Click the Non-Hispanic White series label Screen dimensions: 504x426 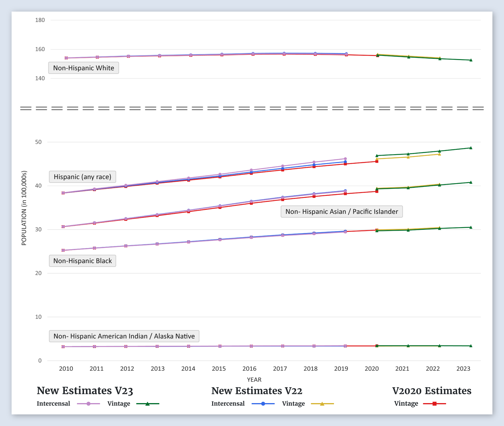tap(83, 68)
